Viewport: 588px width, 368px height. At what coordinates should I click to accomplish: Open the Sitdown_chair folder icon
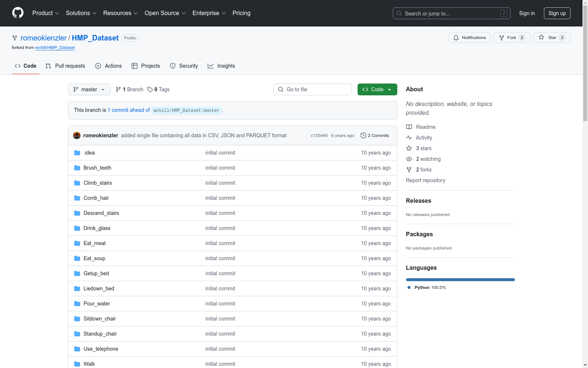(77, 319)
